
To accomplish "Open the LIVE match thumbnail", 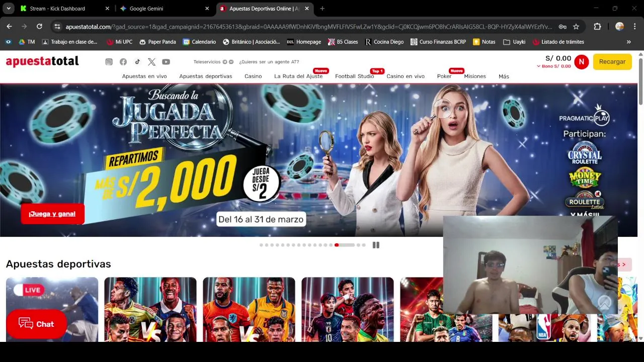I will (52, 309).
